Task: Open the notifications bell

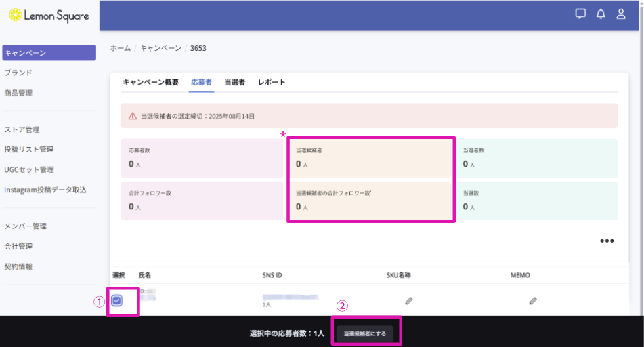Action: (601, 14)
